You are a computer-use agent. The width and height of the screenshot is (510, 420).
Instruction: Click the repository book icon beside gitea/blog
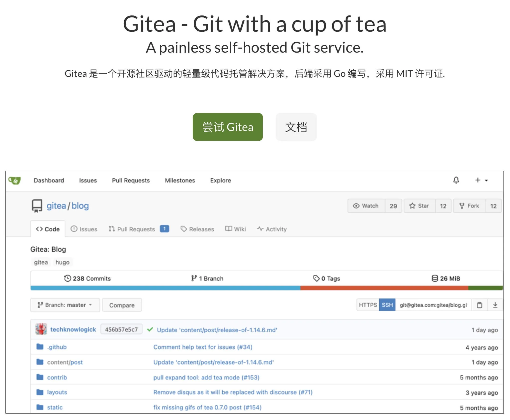37,206
